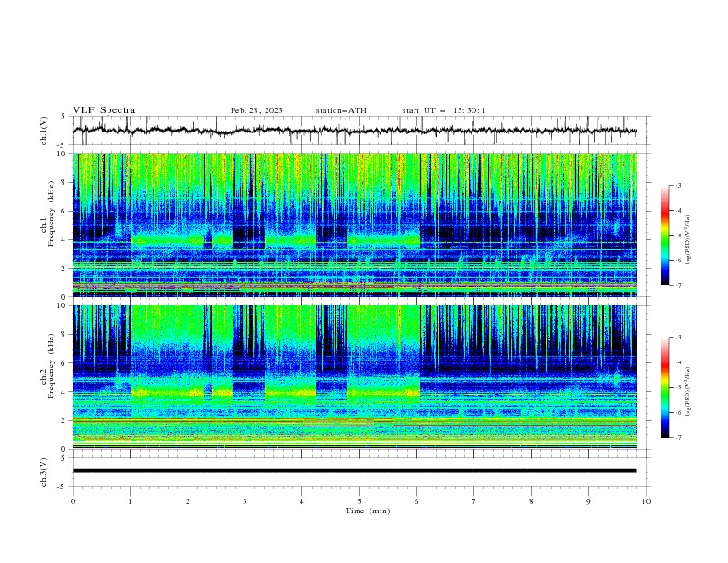728x563 pixels.
Task: Click the time axis tick label '5'
Action: [359, 501]
